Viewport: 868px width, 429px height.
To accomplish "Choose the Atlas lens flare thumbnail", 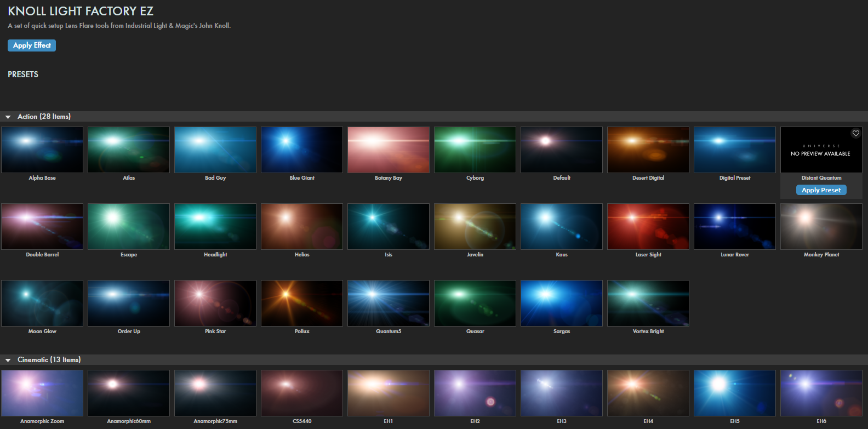I will point(129,150).
